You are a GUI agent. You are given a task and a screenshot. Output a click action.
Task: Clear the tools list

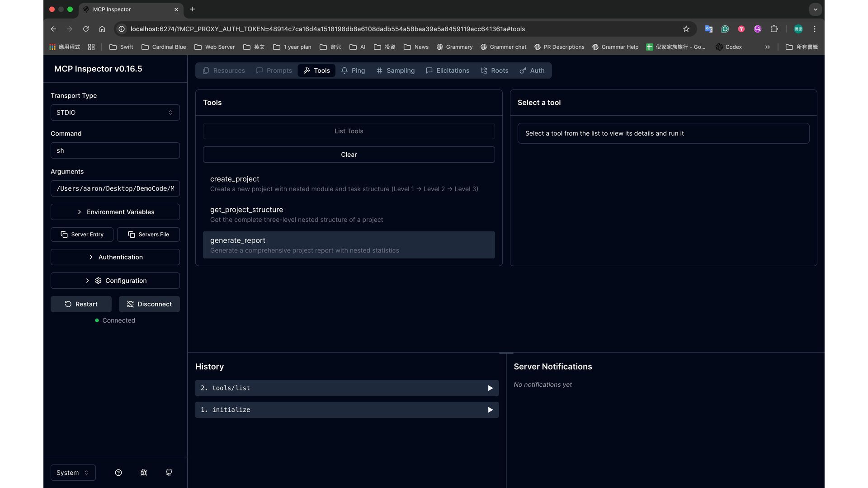(x=349, y=155)
